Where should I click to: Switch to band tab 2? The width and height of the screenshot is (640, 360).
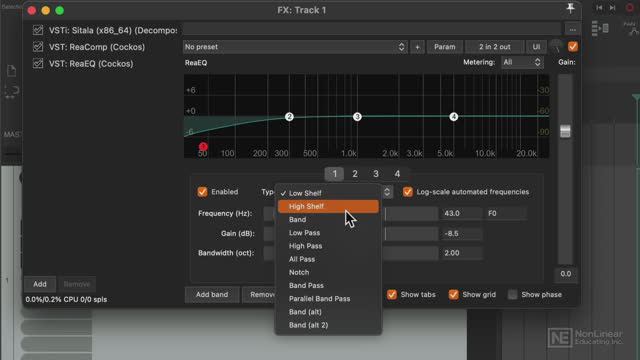coord(355,174)
